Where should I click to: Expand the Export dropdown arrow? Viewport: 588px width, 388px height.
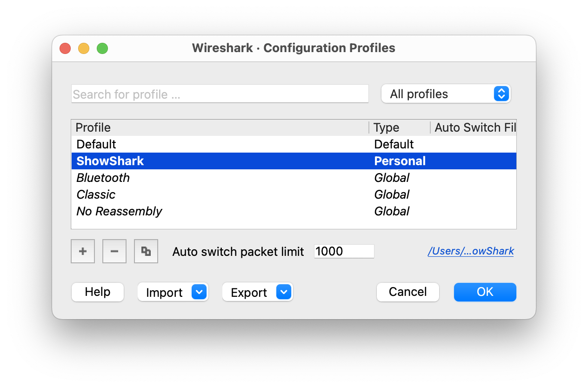pos(284,292)
